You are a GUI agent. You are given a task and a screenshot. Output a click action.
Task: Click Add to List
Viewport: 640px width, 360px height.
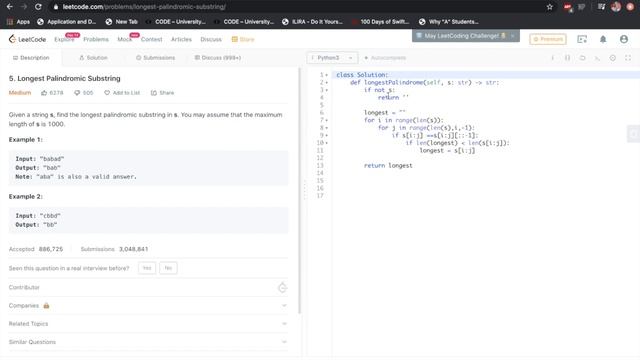[122, 93]
